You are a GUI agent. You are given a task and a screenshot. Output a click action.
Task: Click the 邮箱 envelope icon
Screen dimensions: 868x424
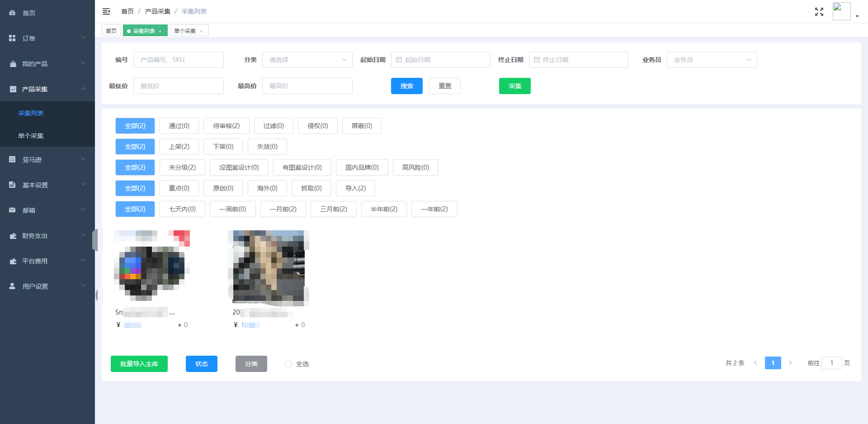click(12, 210)
